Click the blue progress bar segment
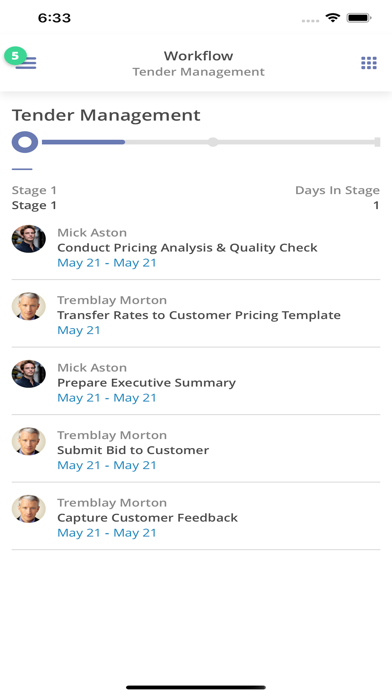This screenshot has height=696, width=392. (x=83, y=142)
